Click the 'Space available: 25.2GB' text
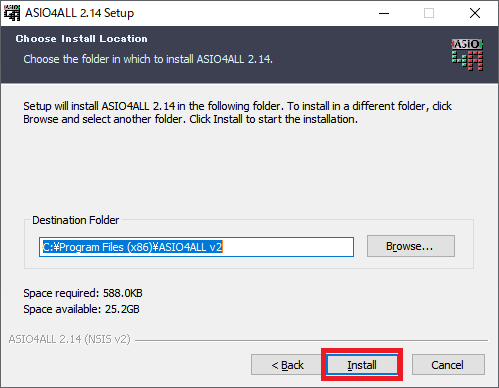499x388 pixels. pyautogui.click(x=81, y=309)
